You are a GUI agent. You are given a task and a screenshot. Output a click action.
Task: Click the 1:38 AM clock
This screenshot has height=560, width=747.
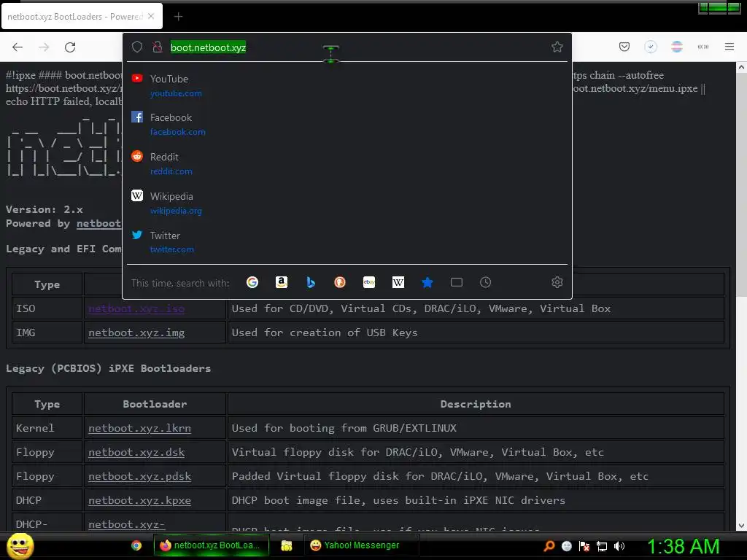(x=683, y=546)
